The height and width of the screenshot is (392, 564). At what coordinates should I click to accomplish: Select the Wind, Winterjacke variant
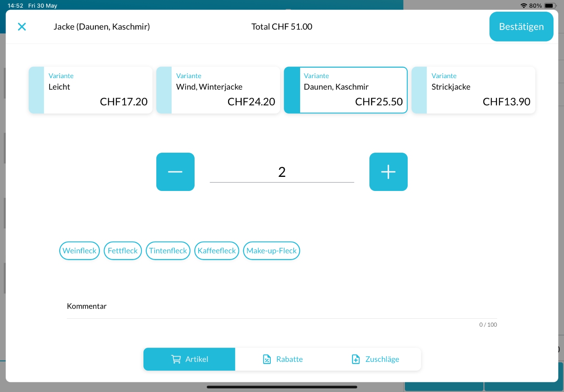(x=218, y=90)
